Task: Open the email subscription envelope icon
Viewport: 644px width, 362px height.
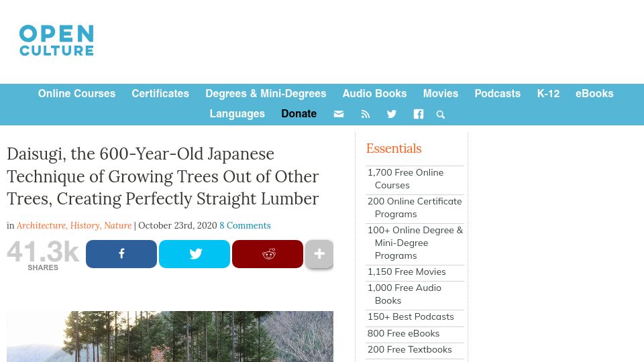Action: (338, 114)
